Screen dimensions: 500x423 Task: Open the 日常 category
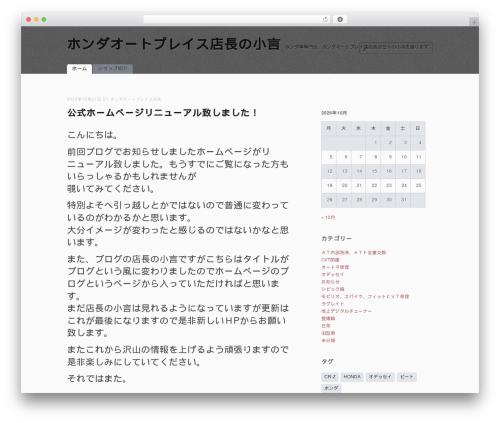(x=326, y=326)
